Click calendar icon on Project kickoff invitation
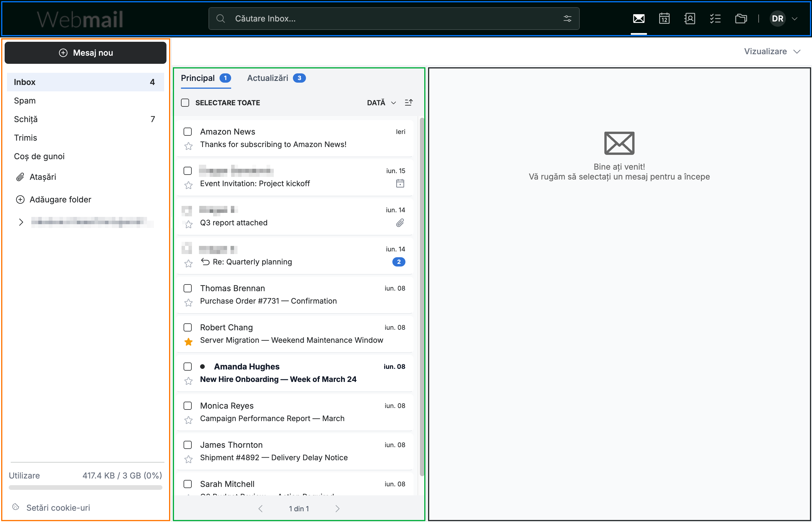The width and height of the screenshot is (812, 522). coord(400,183)
